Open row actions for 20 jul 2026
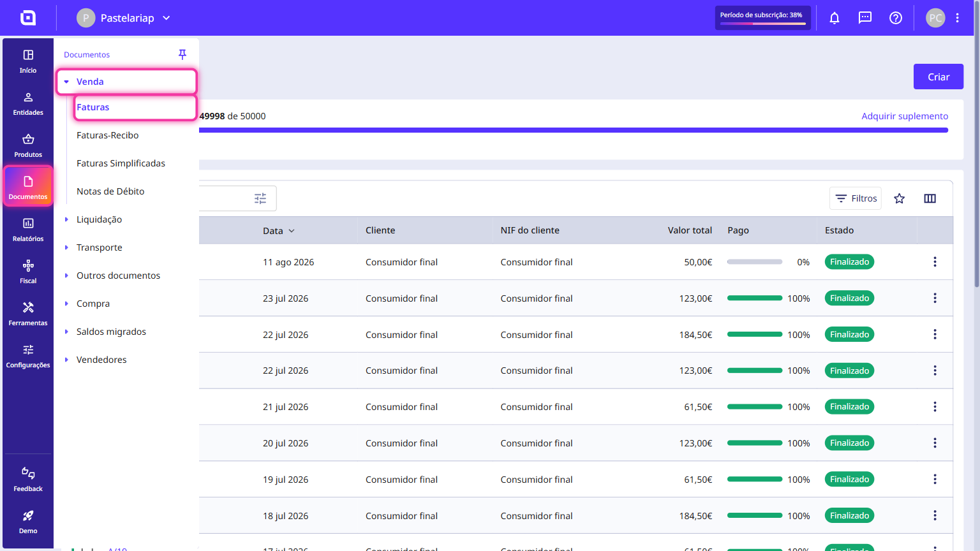The height and width of the screenshot is (551, 980). pos(935,443)
